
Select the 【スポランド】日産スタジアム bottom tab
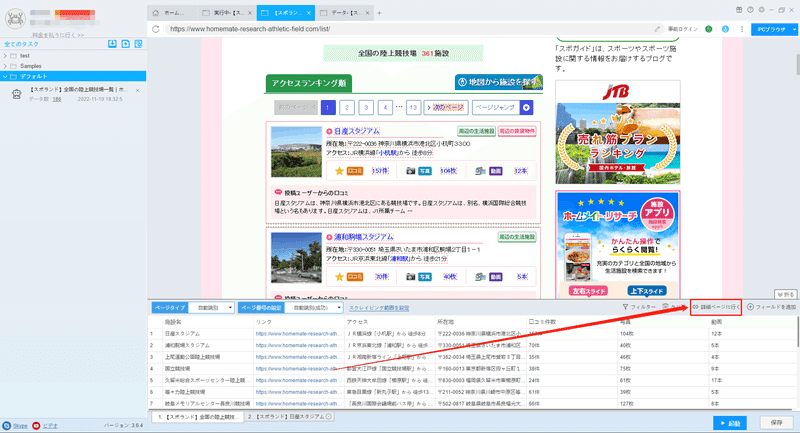pyautogui.click(x=289, y=417)
